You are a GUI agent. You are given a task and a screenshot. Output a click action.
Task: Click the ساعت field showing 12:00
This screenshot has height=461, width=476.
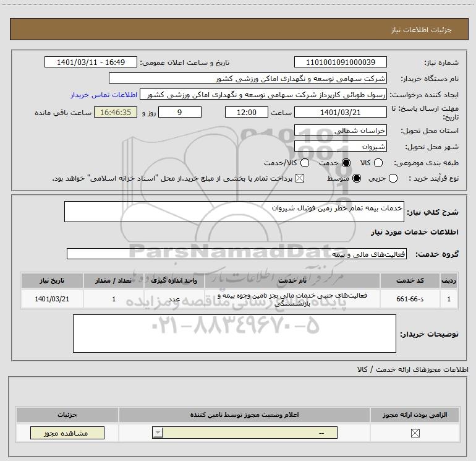[247, 112]
